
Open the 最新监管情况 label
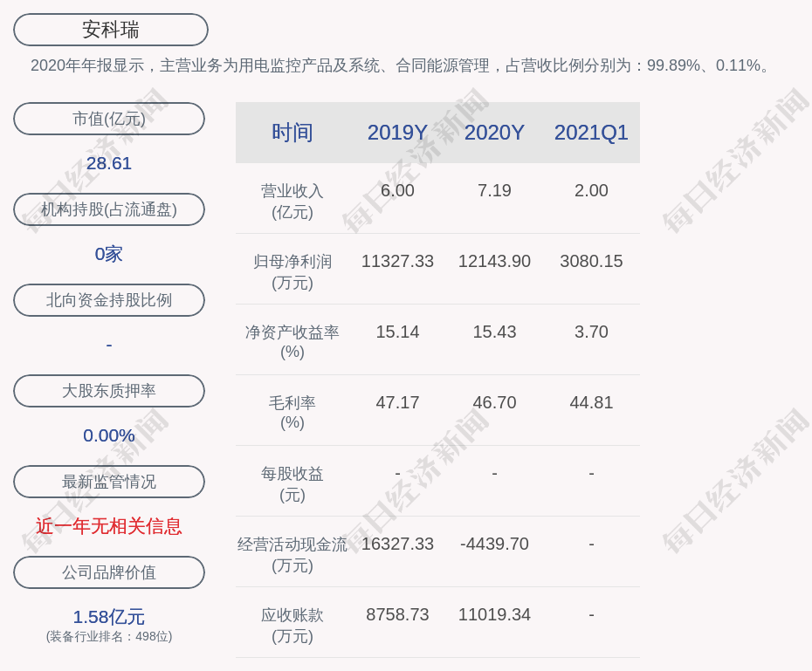click(x=109, y=482)
